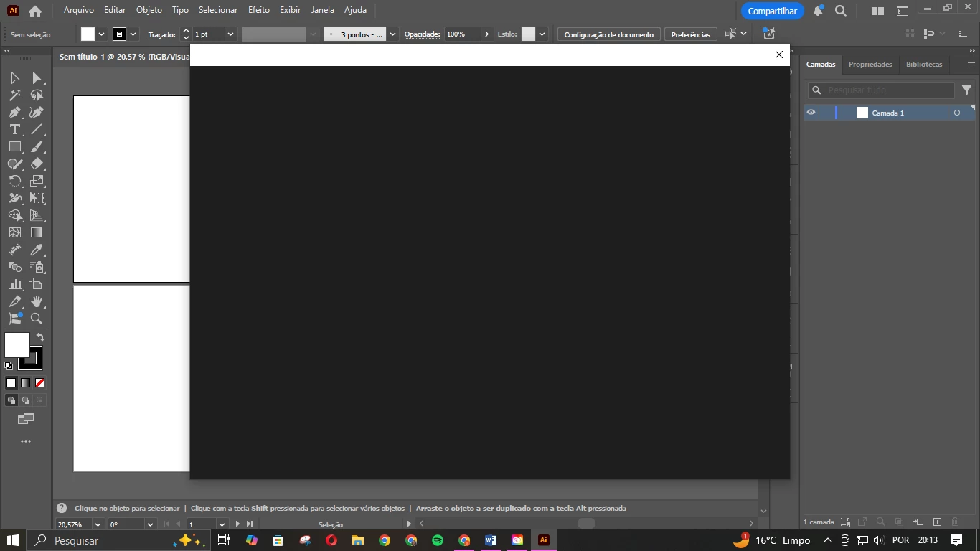This screenshot has width=980, height=551.
Task: Select the Line Segment tool
Action: click(37, 129)
